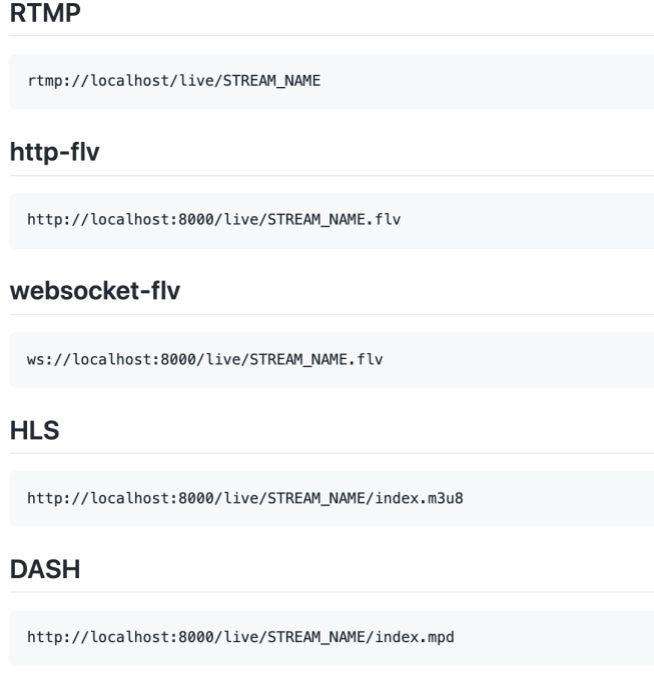Click the http:// prefix in the HLS URL

coord(58,499)
